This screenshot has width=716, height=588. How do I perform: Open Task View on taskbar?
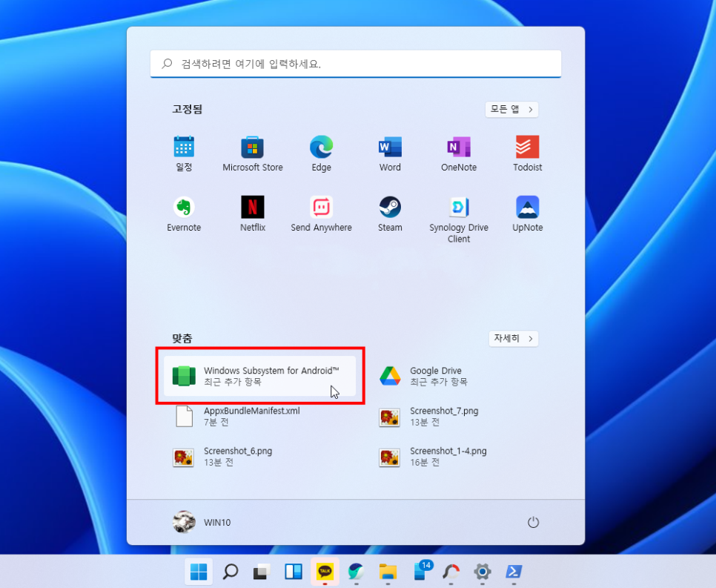(x=262, y=572)
